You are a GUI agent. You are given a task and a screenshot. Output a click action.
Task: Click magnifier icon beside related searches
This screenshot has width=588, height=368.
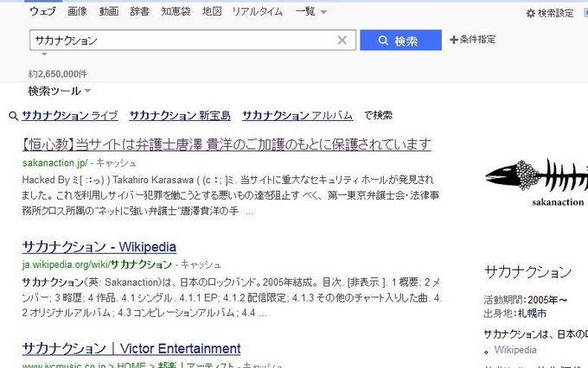[x=13, y=116]
